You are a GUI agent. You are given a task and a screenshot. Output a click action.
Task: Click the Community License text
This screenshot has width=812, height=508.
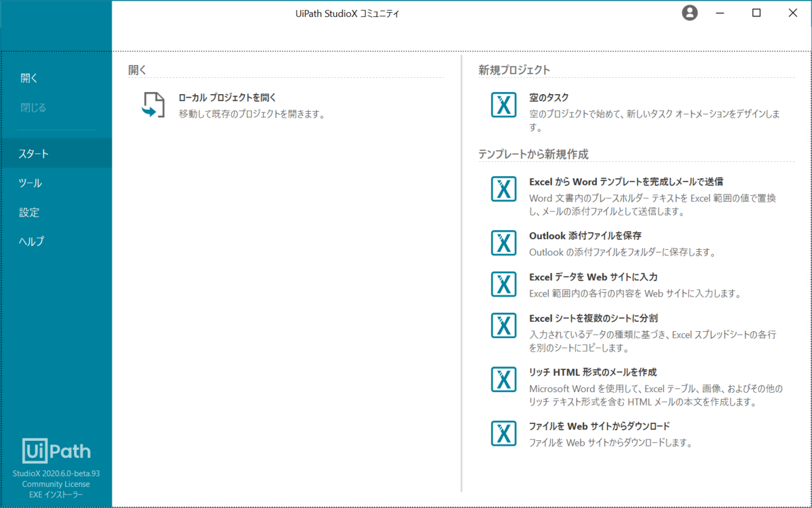[56, 484]
